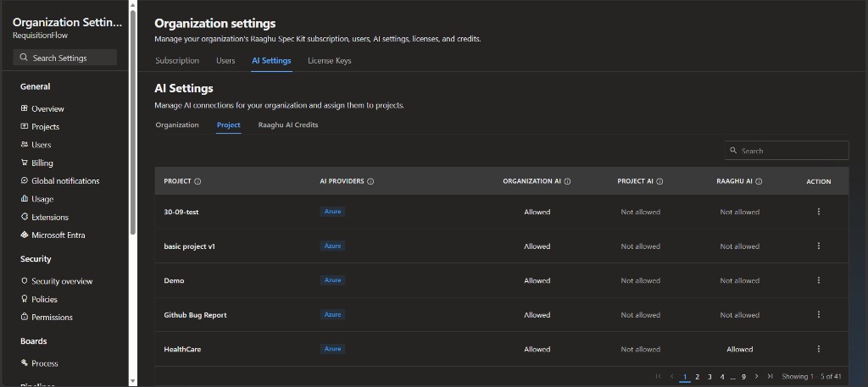Select page 1 in pagination
The height and width of the screenshot is (387, 868).
coord(685,377)
